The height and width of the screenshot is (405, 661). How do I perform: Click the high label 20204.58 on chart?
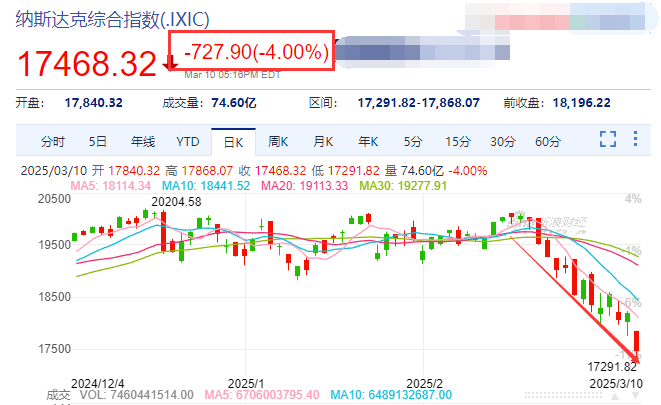point(176,202)
